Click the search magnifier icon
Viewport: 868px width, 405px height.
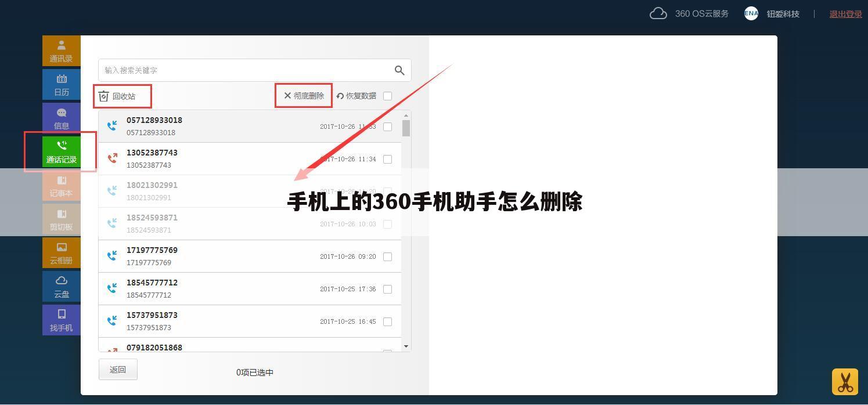399,70
